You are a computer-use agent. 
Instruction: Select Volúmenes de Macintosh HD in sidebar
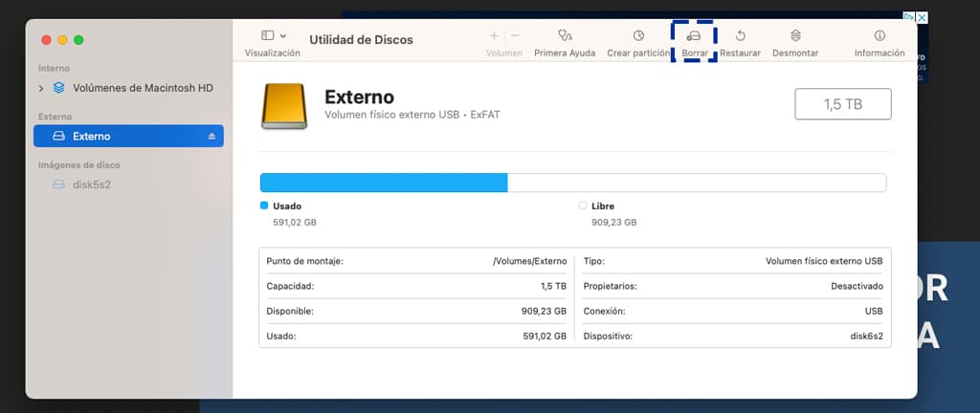pyautogui.click(x=143, y=88)
